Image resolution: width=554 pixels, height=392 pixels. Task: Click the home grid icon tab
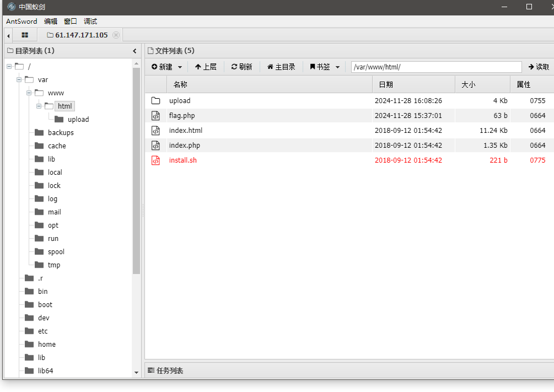pyautogui.click(x=25, y=35)
